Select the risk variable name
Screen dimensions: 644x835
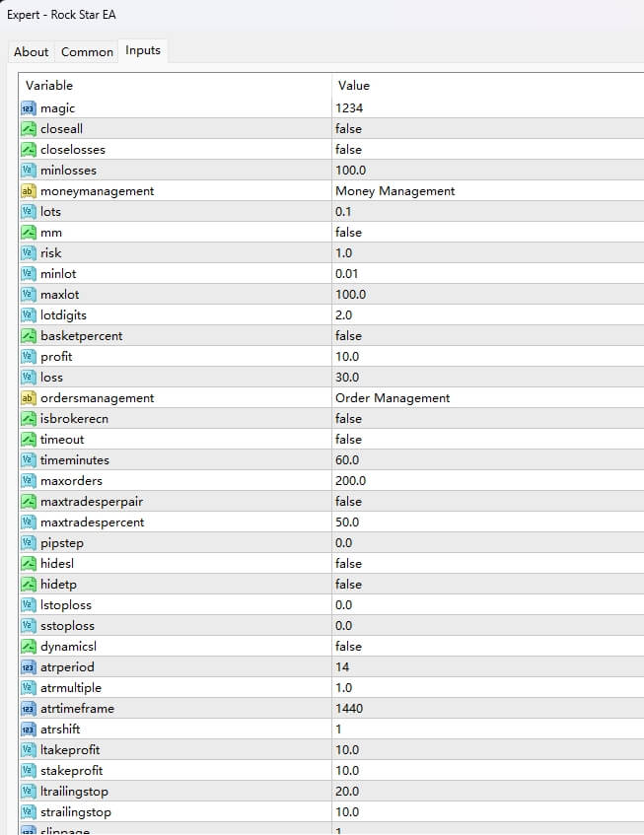coord(51,253)
